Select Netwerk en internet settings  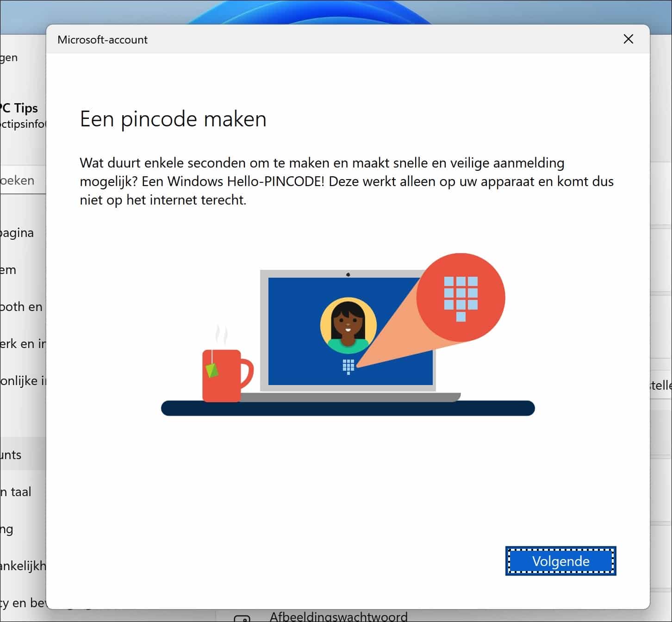point(19,343)
